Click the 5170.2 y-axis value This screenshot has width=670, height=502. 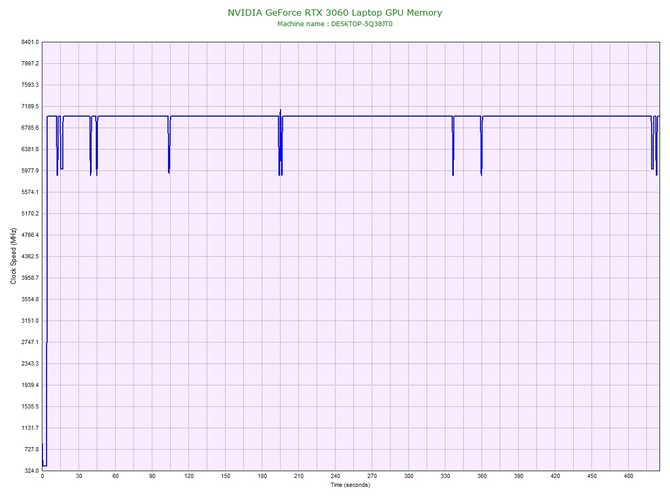click(30, 213)
